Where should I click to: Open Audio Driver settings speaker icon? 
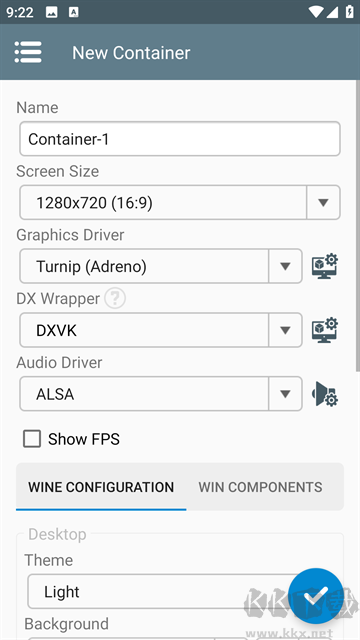click(325, 394)
